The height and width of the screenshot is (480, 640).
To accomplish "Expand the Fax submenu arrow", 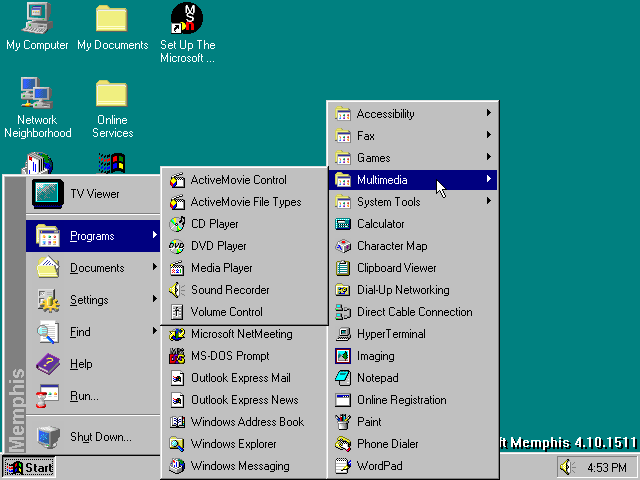I will [489, 135].
